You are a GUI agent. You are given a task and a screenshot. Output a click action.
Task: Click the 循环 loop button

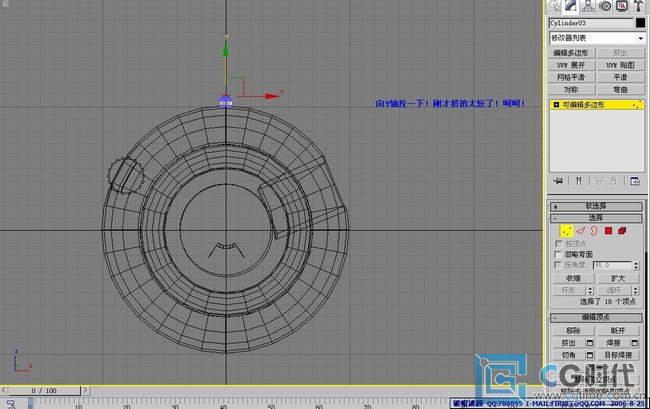click(x=614, y=290)
